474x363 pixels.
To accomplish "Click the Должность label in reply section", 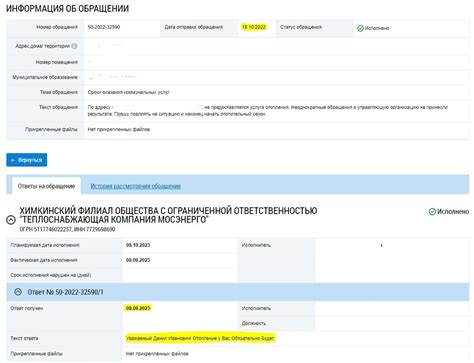I will pos(254,323).
